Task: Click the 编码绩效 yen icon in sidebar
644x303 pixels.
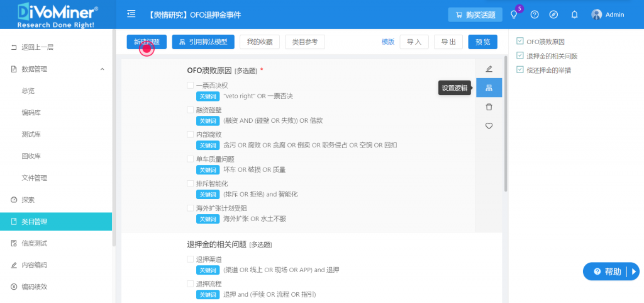Action: coord(14,287)
